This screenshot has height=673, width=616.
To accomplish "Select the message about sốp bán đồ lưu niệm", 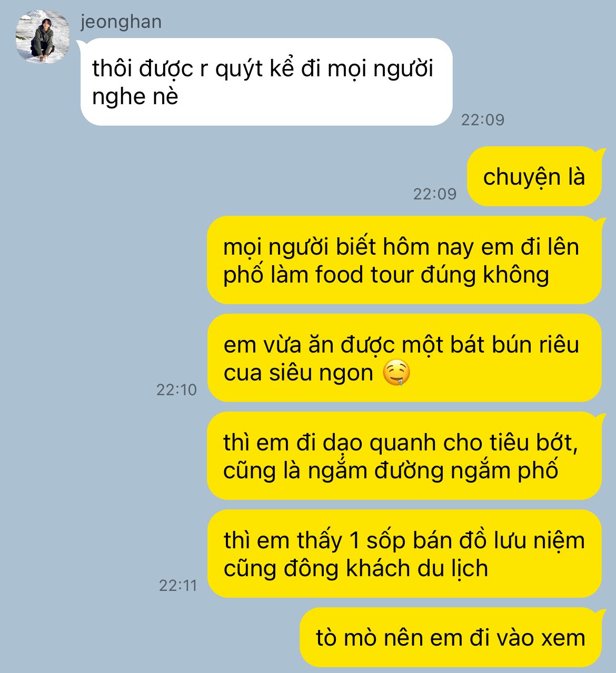I will click(404, 554).
